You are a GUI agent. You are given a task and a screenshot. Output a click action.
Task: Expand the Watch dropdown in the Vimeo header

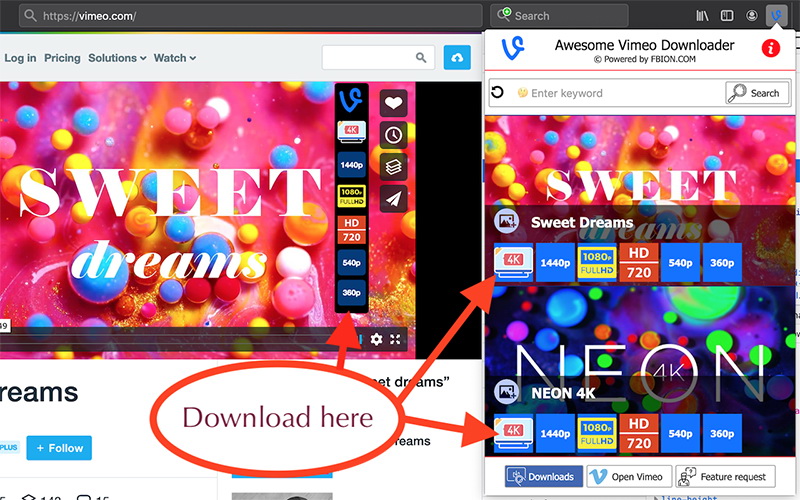(174, 58)
